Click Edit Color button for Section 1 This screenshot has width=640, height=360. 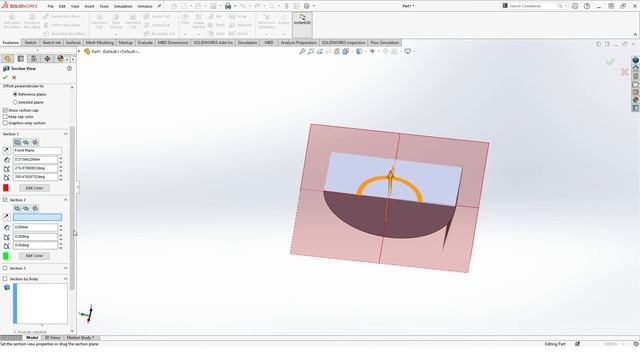34,188
